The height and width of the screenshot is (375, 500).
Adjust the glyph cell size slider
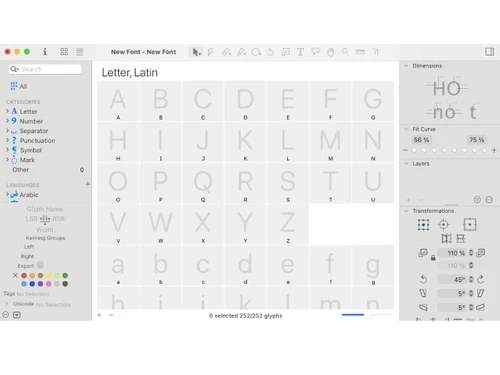(367, 315)
